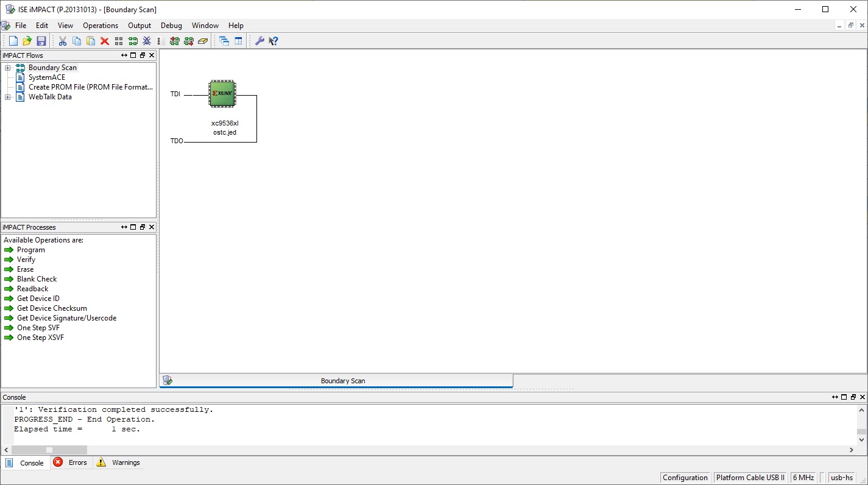Click the What's This help pointer icon
The width and height of the screenshot is (868, 485).
pyautogui.click(x=273, y=41)
